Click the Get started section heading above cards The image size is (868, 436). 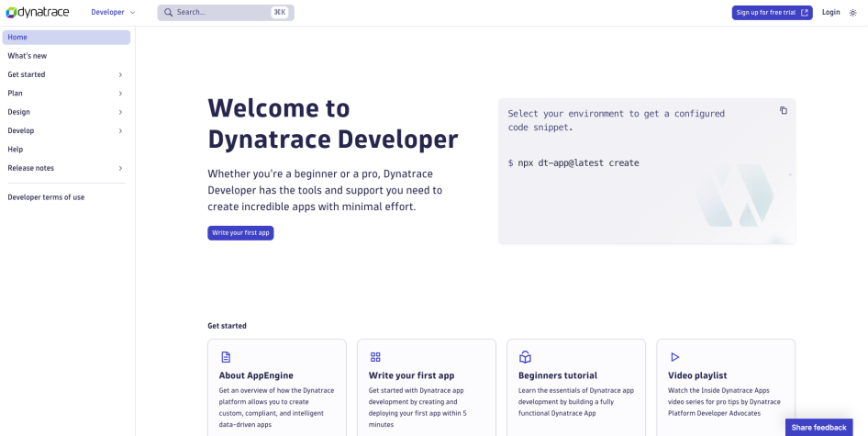click(227, 326)
